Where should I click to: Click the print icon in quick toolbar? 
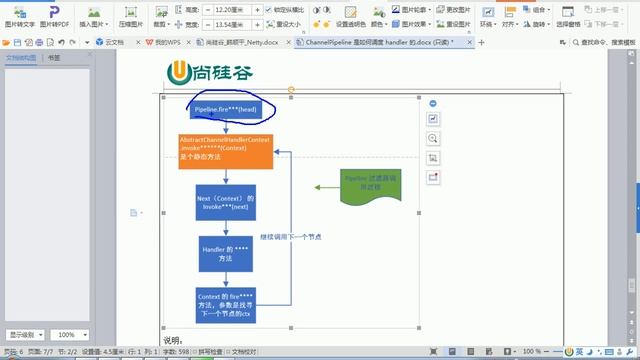point(39,42)
